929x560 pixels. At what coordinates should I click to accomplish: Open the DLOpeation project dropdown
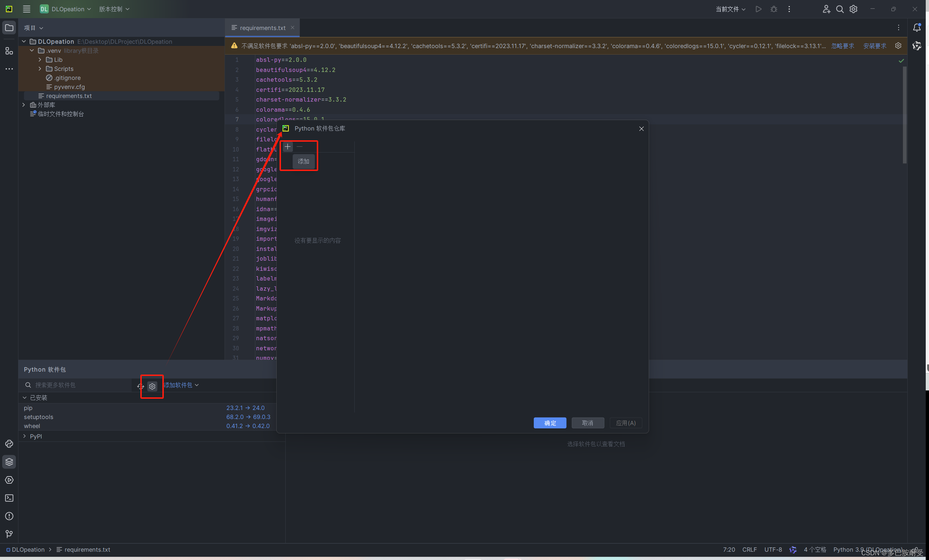(65, 9)
